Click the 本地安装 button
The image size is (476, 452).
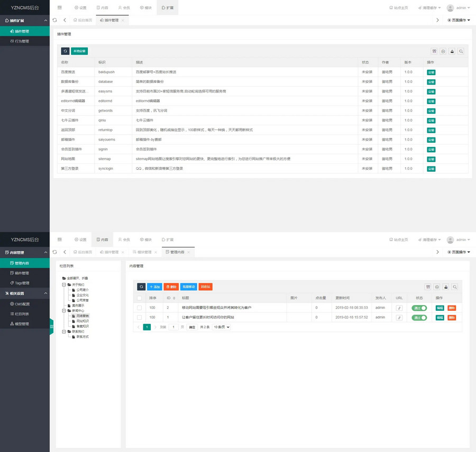(x=79, y=51)
